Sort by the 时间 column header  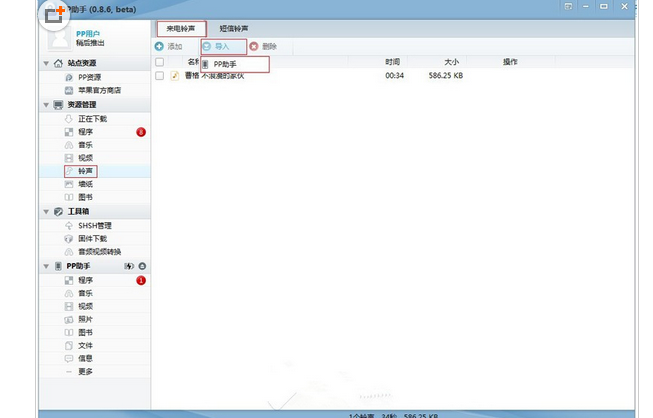click(392, 62)
